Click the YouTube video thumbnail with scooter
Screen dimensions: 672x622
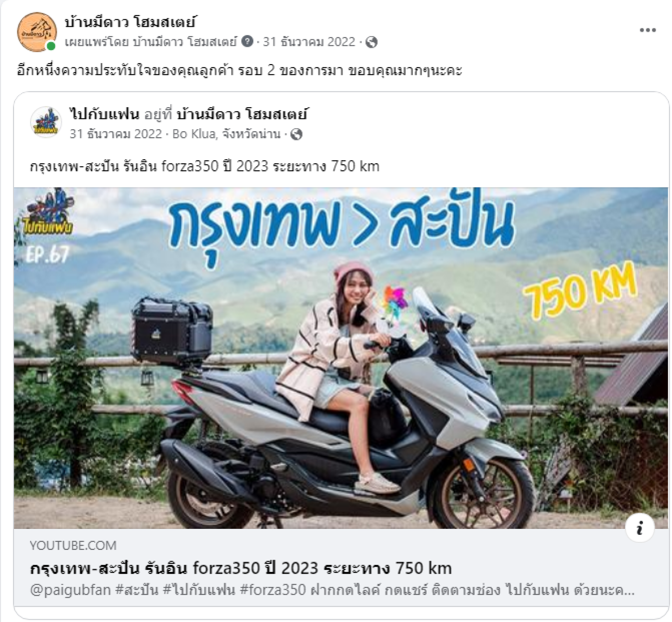(341, 358)
